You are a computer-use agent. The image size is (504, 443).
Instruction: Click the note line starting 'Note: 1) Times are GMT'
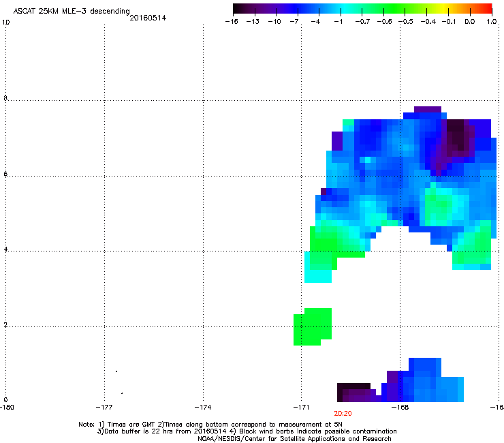210,425
